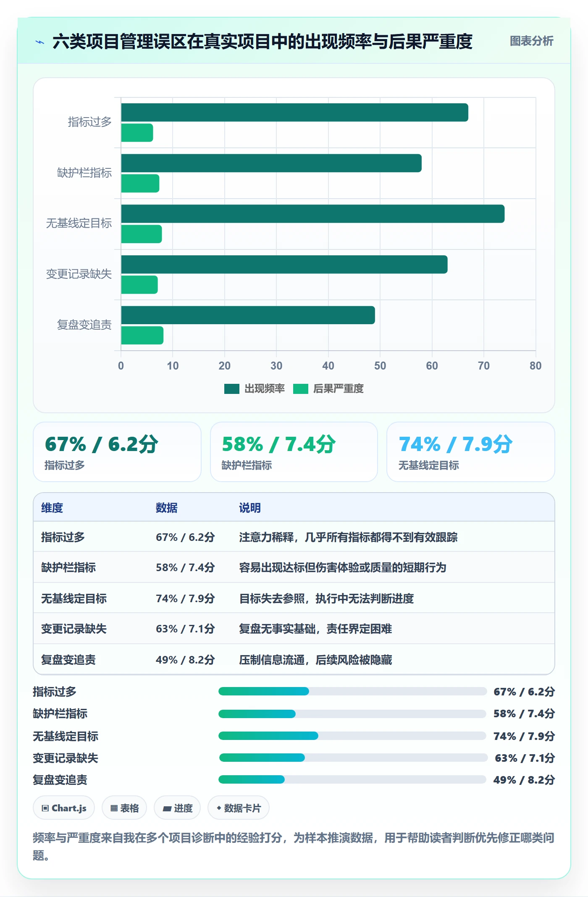
Task: Click the 数据 table column header
Action: point(167,508)
